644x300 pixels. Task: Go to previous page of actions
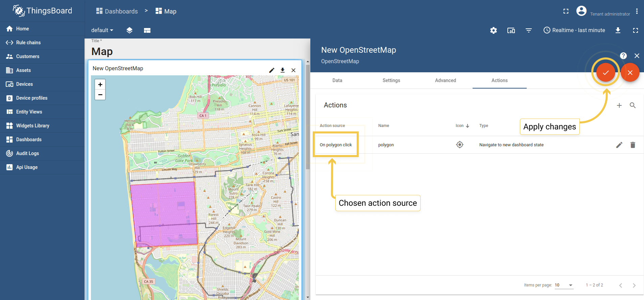[x=621, y=285]
